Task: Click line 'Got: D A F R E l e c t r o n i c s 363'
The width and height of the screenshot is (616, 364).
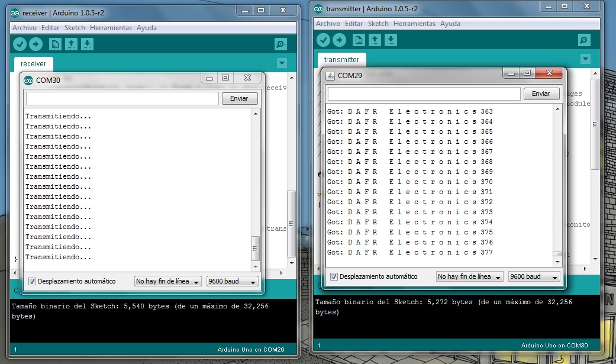Action: click(x=409, y=112)
